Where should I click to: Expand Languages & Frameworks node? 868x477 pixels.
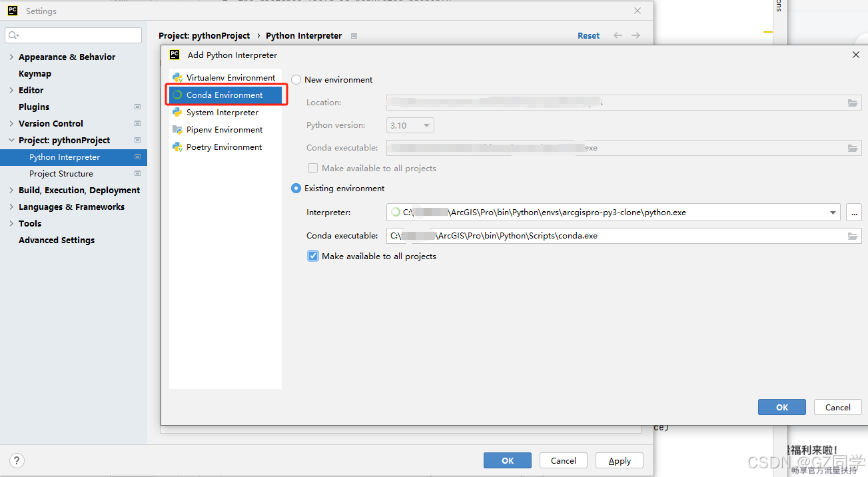point(11,207)
